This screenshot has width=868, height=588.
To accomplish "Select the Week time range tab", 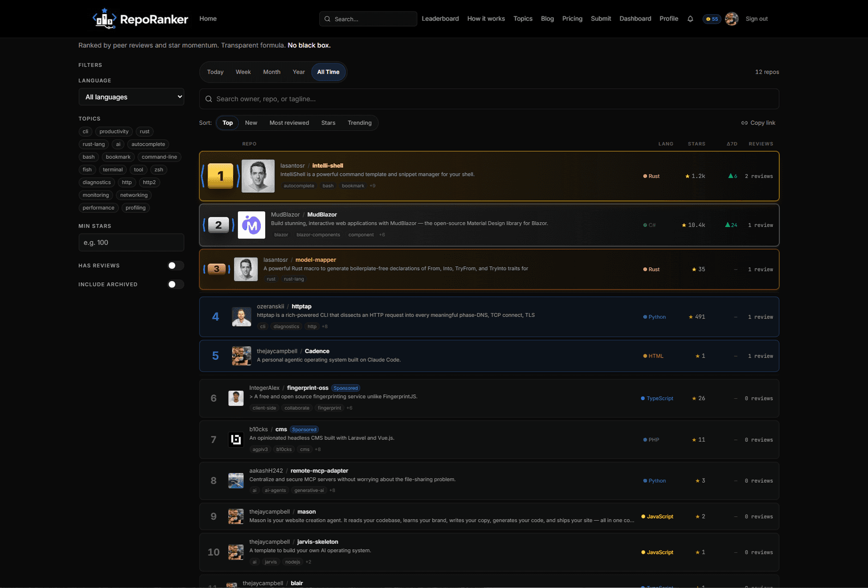I will (x=243, y=72).
